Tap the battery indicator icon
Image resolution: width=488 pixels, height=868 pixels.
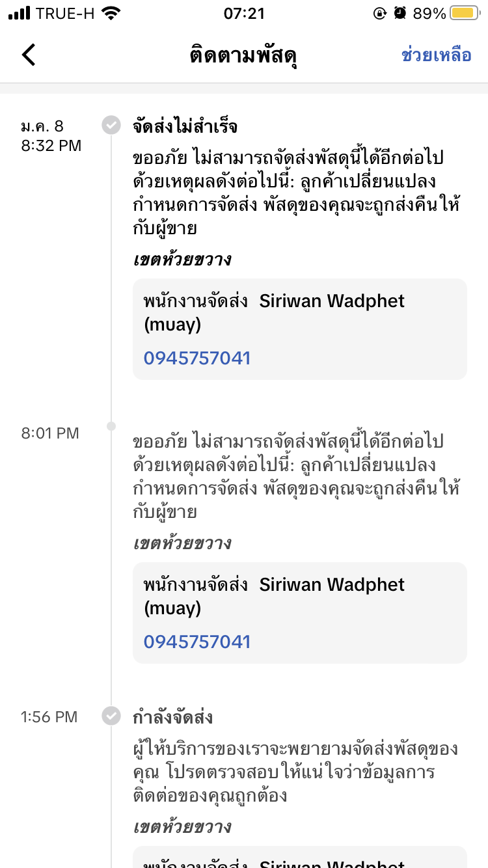coord(465,14)
